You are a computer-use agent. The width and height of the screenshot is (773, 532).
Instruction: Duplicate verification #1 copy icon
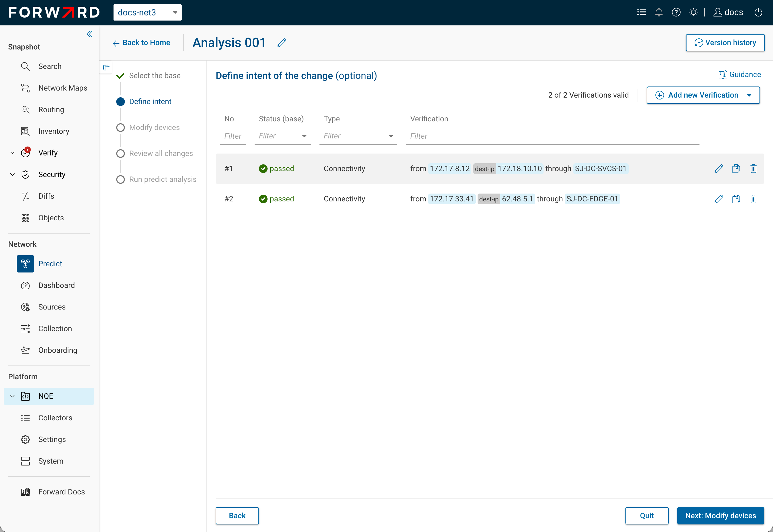(736, 169)
